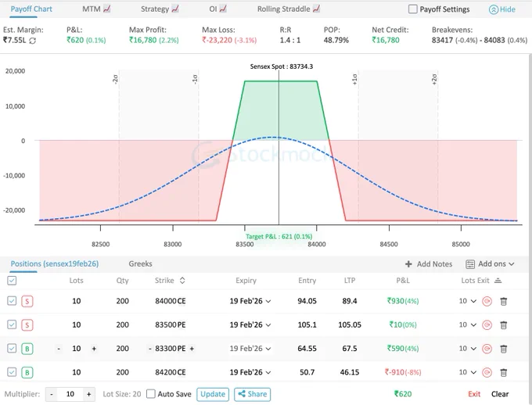Sort by Strike using the arrows icon
The image size is (532, 405).
pyautogui.click(x=182, y=281)
